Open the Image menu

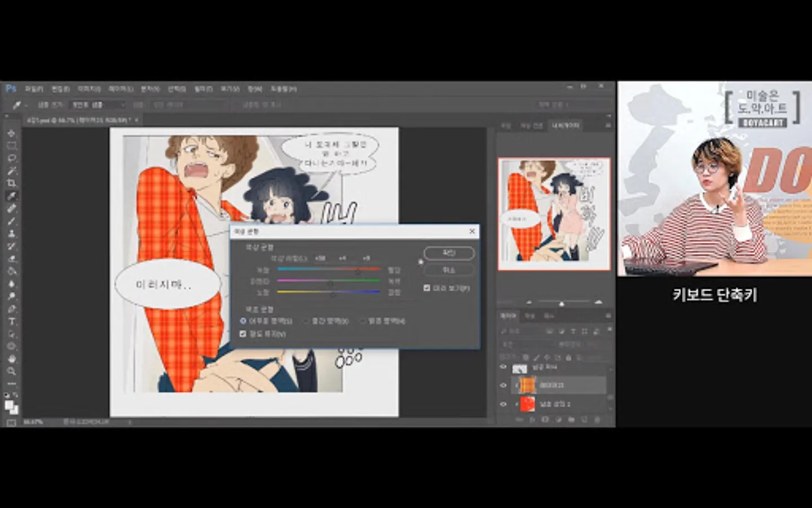[x=89, y=89]
